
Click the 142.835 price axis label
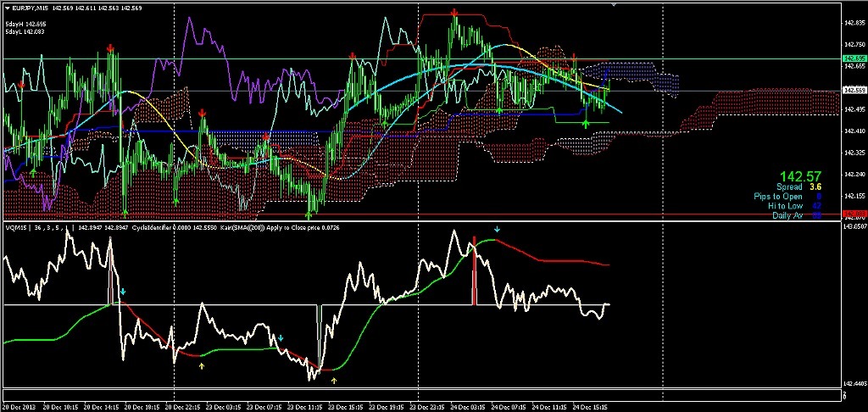pyautogui.click(x=854, y=23)
